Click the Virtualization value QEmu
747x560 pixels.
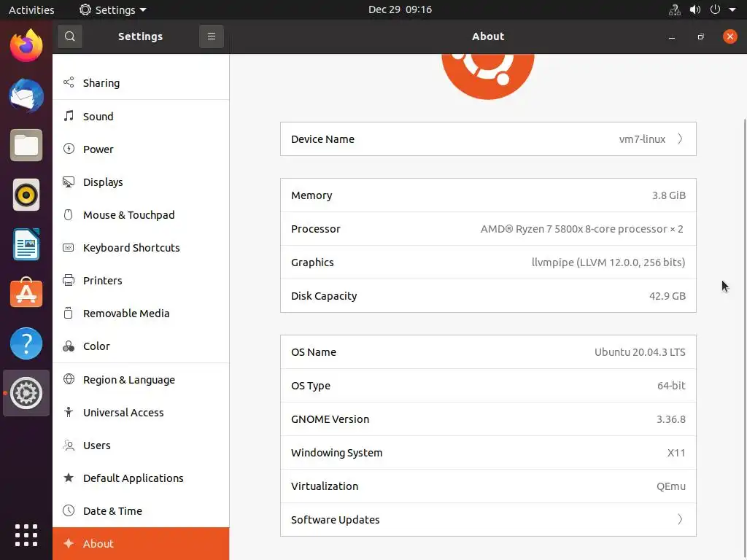671,486
